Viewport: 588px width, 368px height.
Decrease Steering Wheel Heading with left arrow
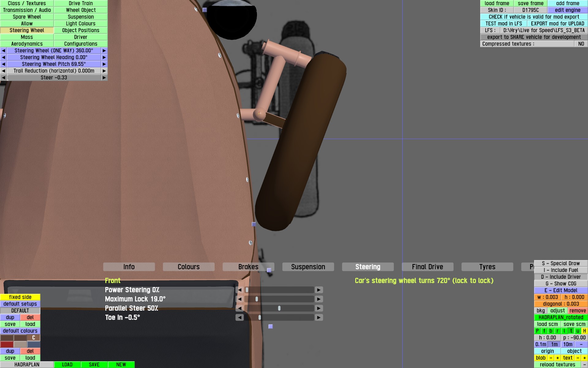coord(3,57)
